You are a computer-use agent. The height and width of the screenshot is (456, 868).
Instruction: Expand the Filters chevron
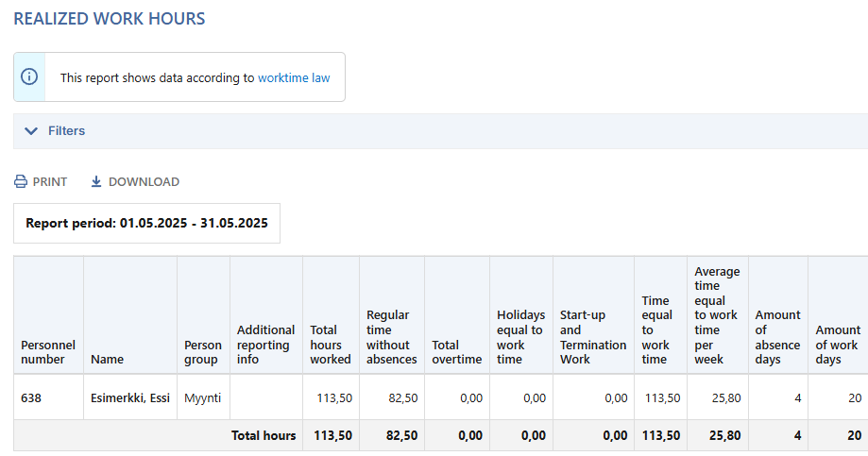(x=31, y=130)
